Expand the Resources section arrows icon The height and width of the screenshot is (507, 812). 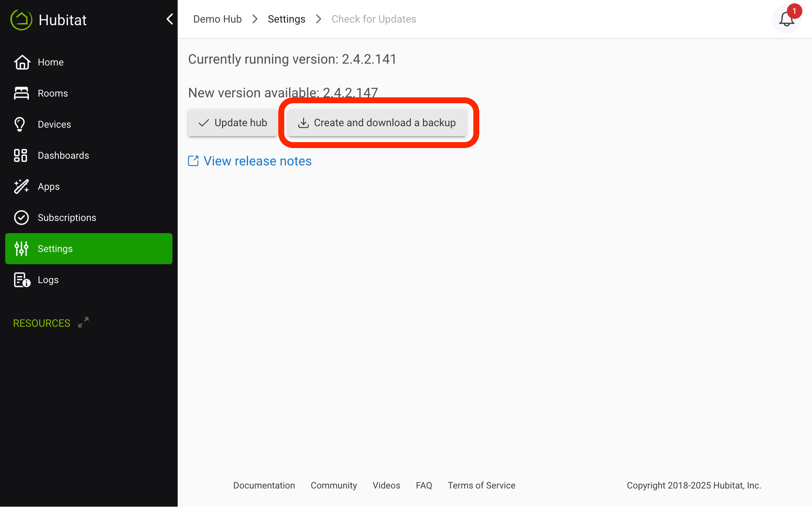pos(83,322)
